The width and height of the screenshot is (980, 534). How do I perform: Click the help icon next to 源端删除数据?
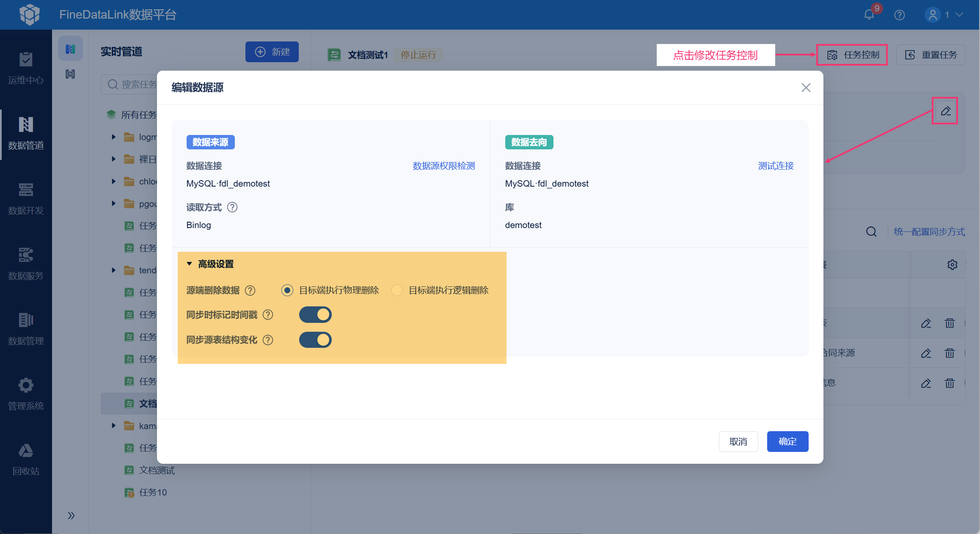pos(250,290)
